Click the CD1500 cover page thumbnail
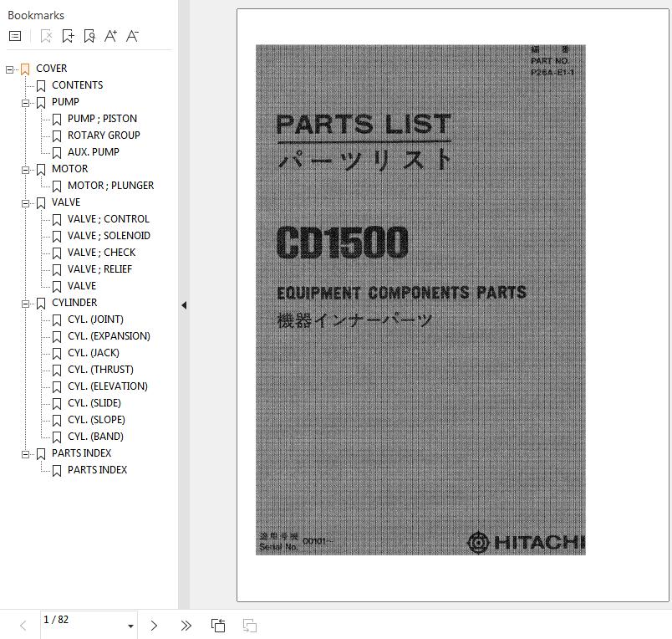The width and height of the screenshot is (672, 639). pos(420,299)
